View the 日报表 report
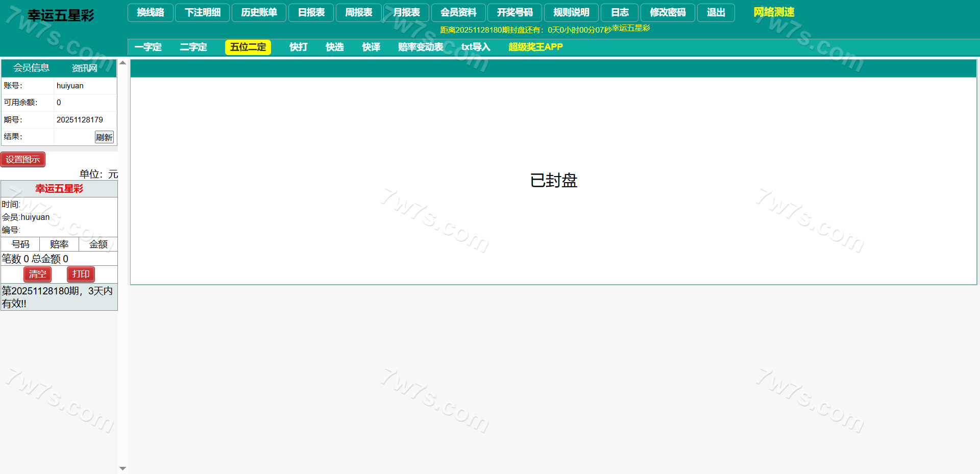Screen dimensions: 980x474 311,13
